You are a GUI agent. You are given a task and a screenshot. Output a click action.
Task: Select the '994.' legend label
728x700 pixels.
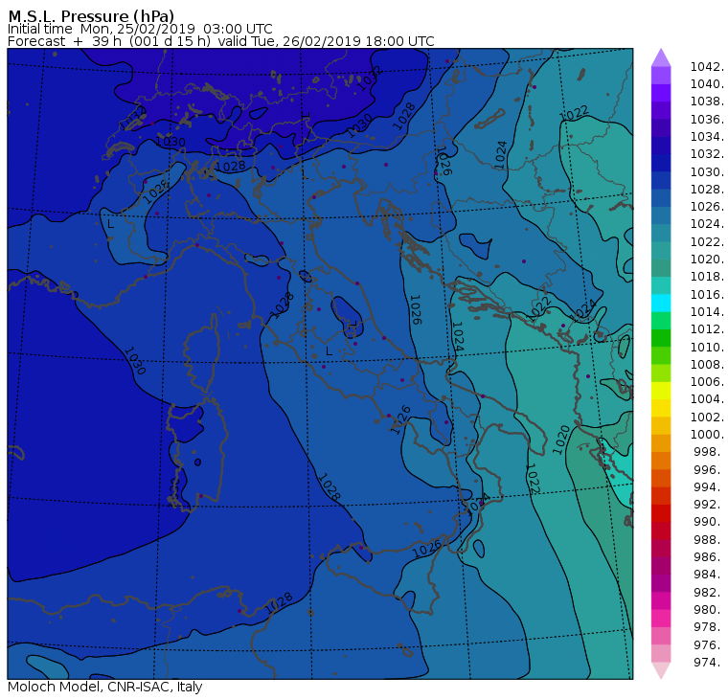coord(709,487)
